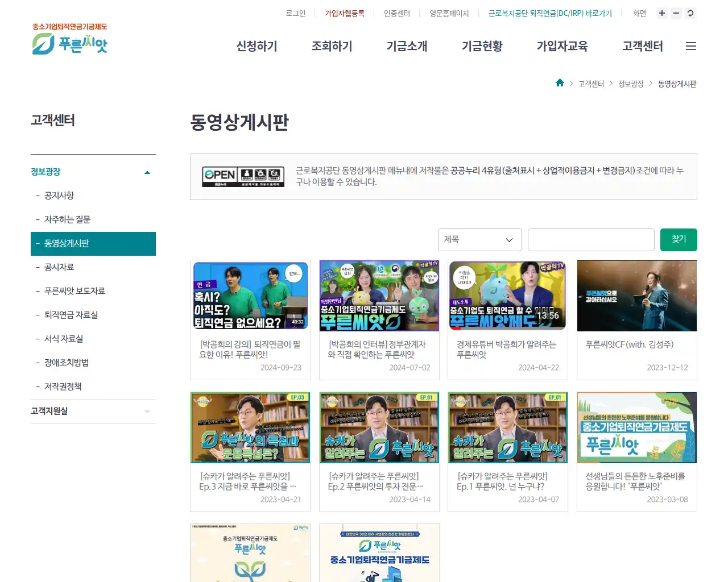728x582 pixels.
Task: Click inside the search input field
Action: pos(591,239)
